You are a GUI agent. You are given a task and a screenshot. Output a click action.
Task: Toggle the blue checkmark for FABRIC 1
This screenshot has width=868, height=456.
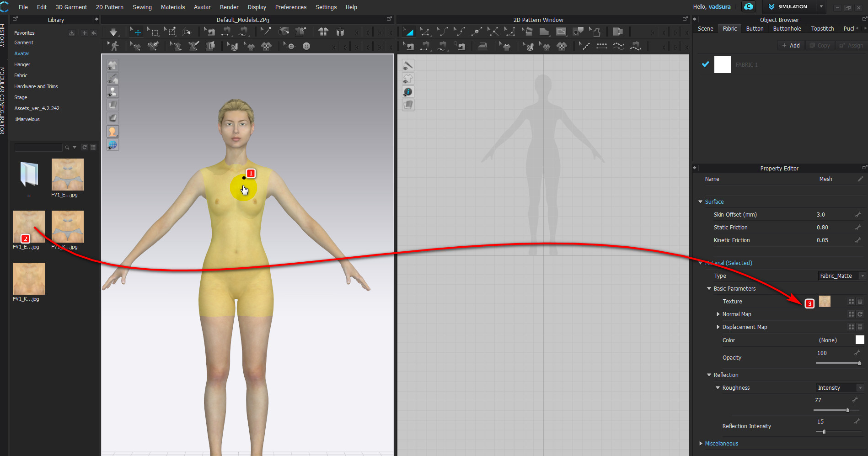click(x=705, y=64)
